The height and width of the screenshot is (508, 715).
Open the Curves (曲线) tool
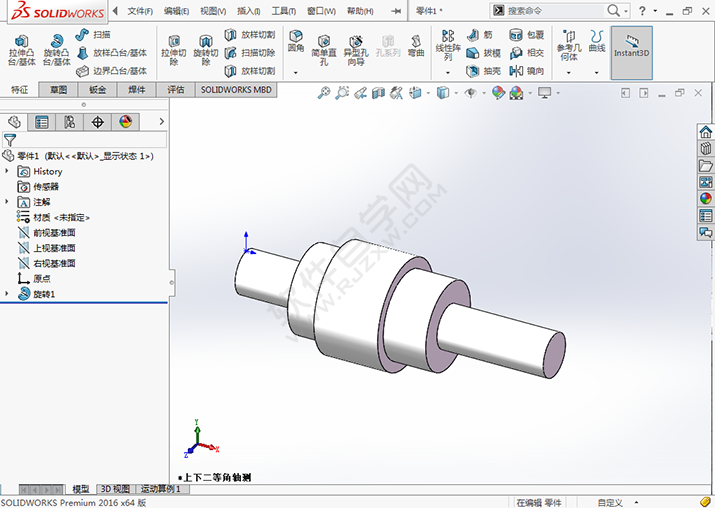(x=597, y=41)
